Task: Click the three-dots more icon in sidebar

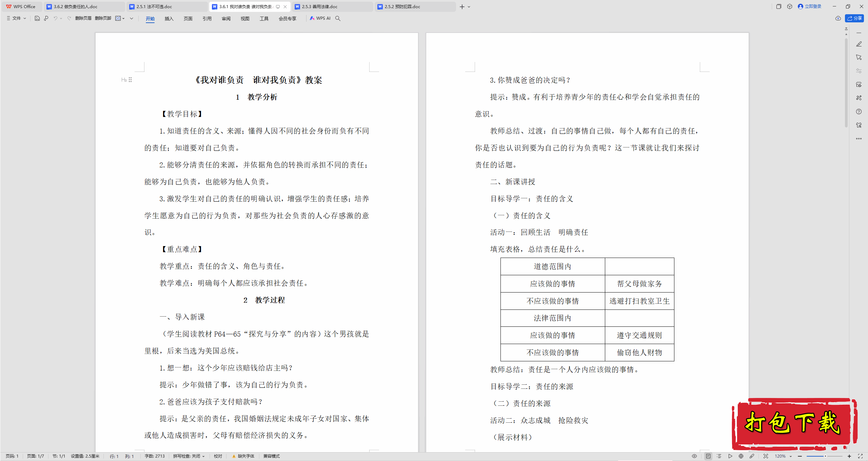Action: 859,139
